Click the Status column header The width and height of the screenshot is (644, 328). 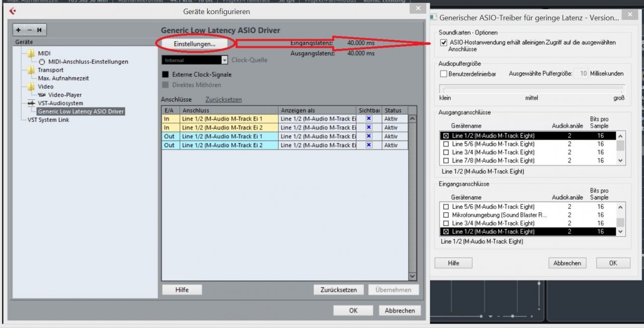[395, 110]
